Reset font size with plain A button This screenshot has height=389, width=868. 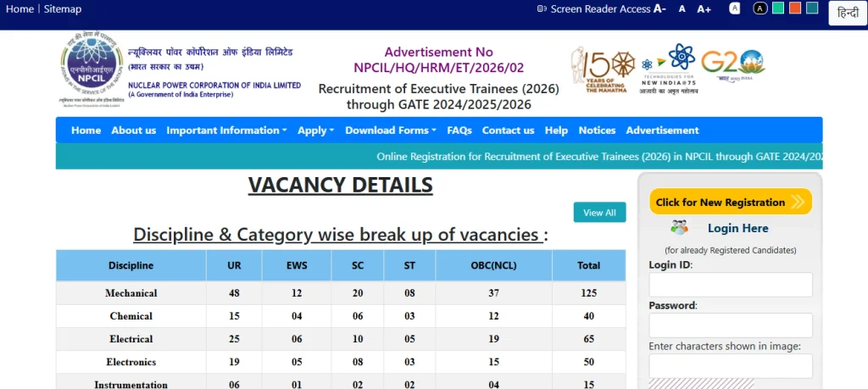tap(682, 8)
